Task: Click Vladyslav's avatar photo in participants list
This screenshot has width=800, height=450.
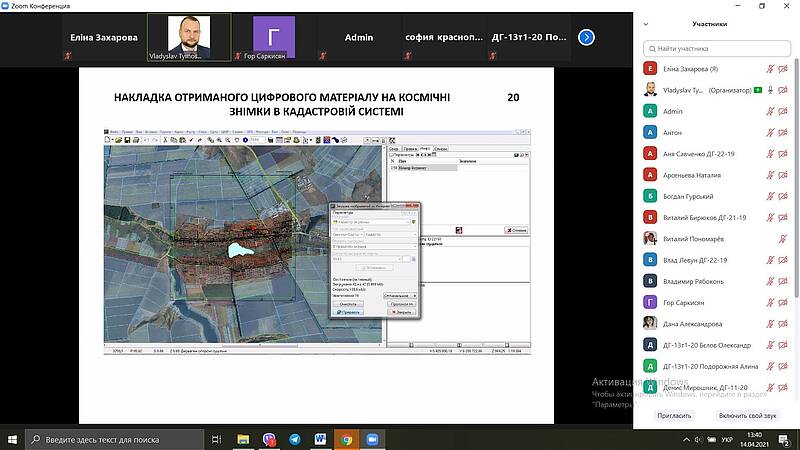Action: tap(650, 90)
